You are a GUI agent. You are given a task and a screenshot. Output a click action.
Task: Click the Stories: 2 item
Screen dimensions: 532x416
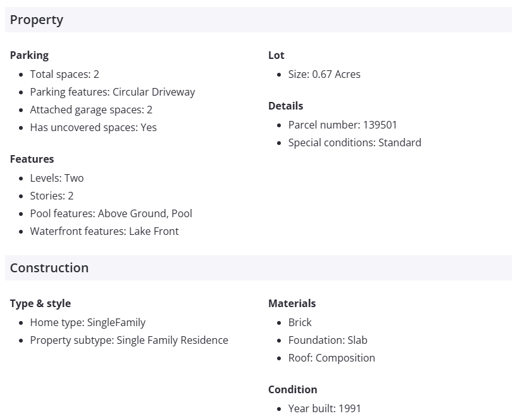(x=52, y=196)
